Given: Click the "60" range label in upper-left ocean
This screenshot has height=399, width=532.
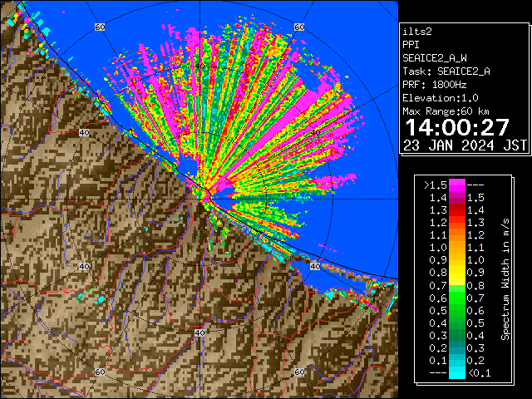Looking at the screenshot, I should (x=100, y=27).
